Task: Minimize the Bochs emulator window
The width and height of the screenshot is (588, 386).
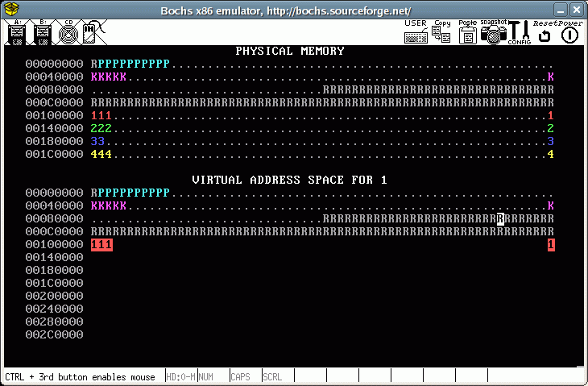Action: [561, 10]
